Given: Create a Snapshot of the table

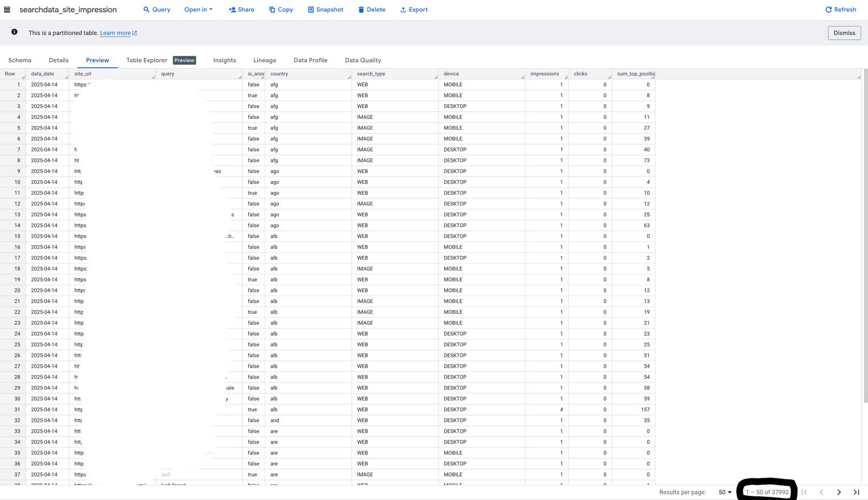Looking at the screenshot, I should tap(325, 9).
